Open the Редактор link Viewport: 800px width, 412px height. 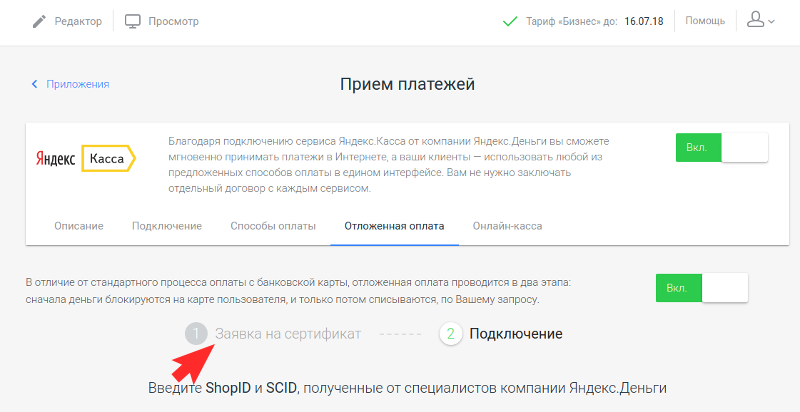78,21
